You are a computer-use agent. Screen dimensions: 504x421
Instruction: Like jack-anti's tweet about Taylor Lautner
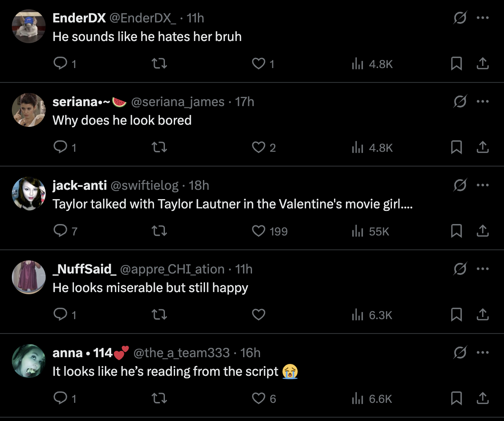coord(258,231)
